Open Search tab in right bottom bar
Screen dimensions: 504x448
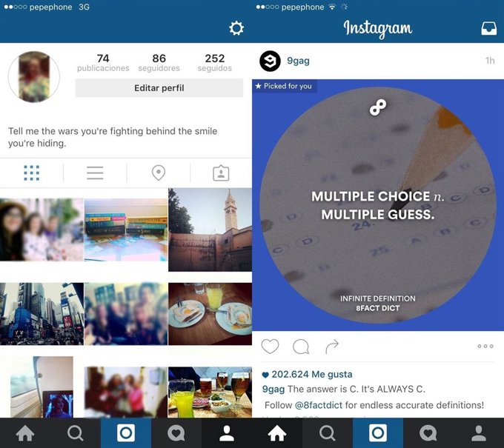pos(328,433)
